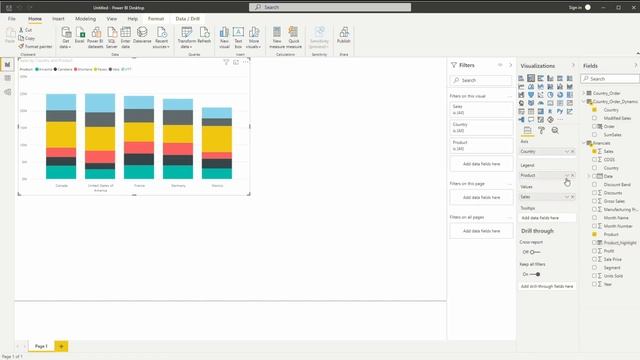Image resolution: width=640 pixels, height=360 pixels.
Task: Choose the SQL Server source icon
Action: (x=111, y=38)
